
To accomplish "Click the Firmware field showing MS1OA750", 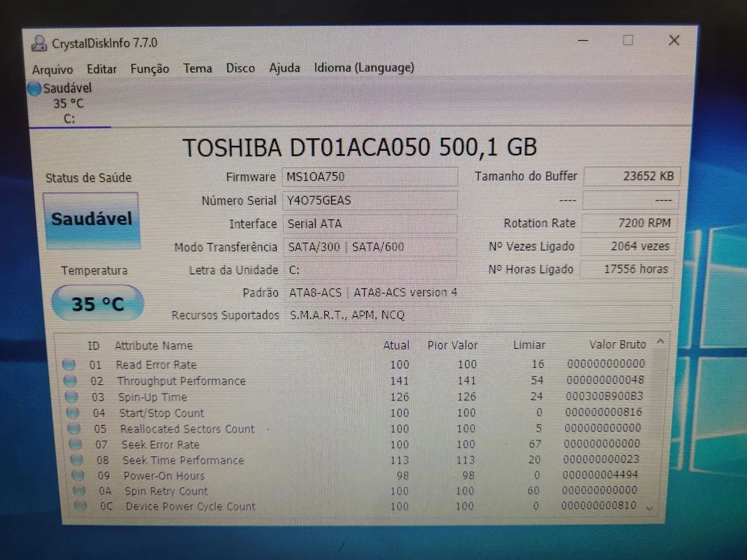I will coord(370,176).
